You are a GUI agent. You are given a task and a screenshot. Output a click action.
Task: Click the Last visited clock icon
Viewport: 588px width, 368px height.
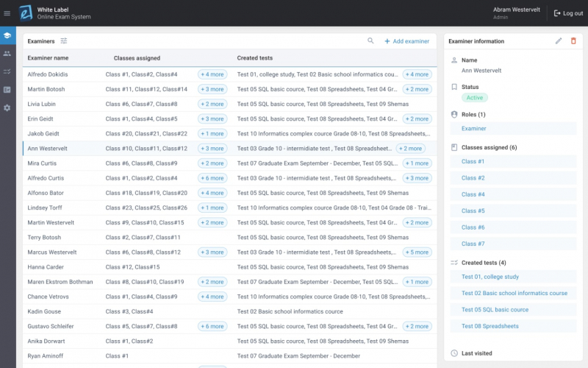454,353
